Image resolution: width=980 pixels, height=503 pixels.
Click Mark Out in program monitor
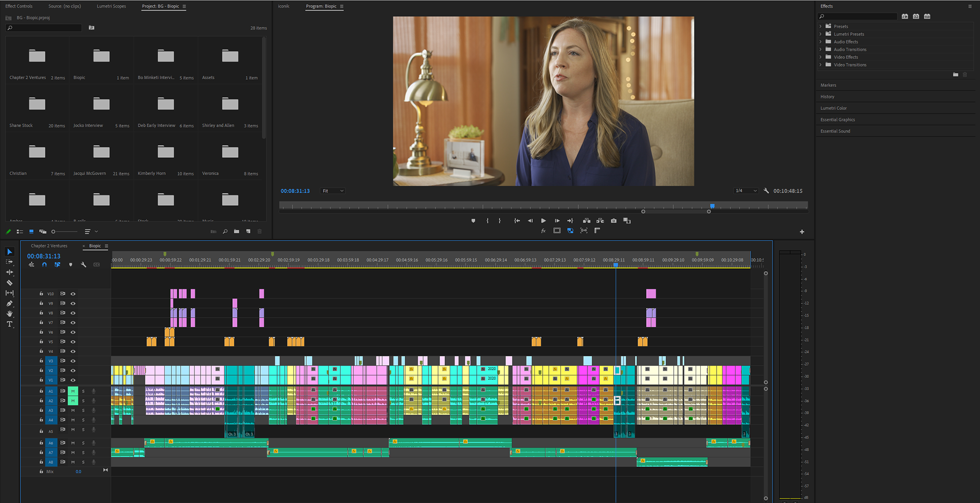point(500,221)
